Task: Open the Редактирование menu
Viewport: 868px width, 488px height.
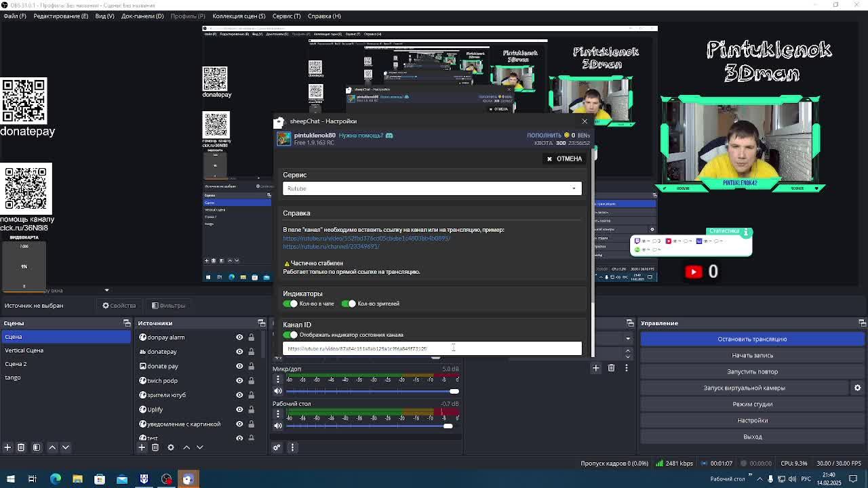Action: coord(60,16)
